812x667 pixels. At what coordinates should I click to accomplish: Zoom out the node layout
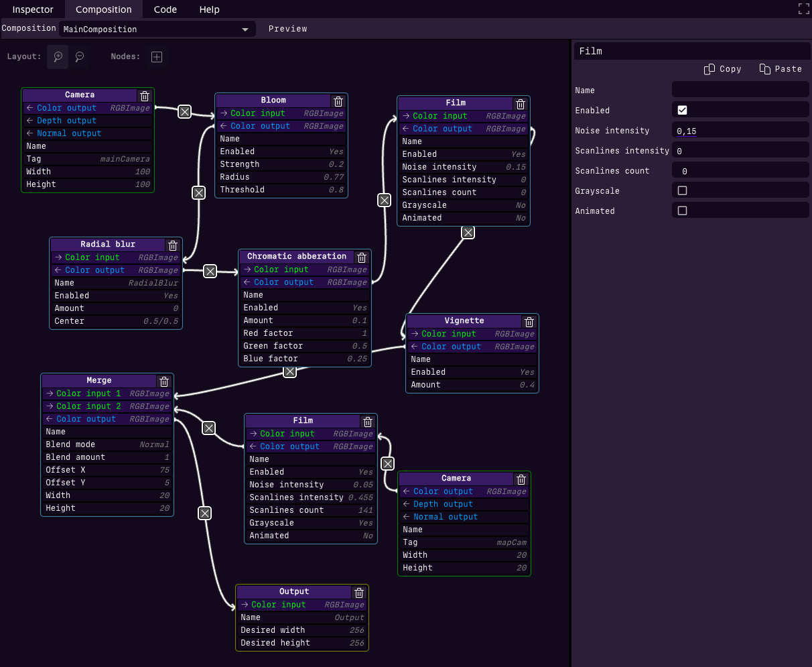[x=80, y=57]
